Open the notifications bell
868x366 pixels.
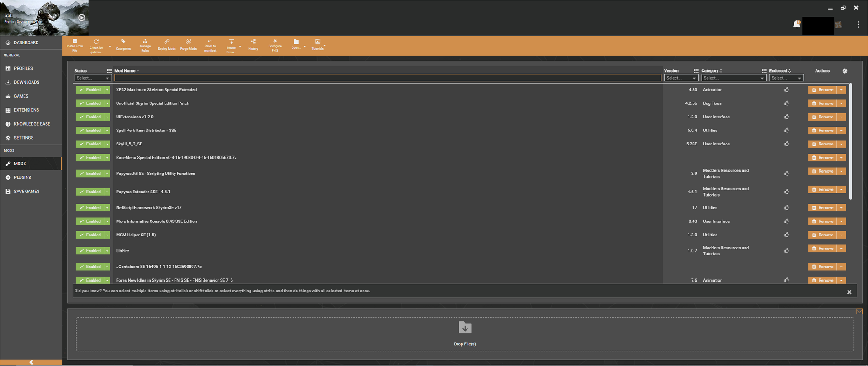tap(797, 24)
